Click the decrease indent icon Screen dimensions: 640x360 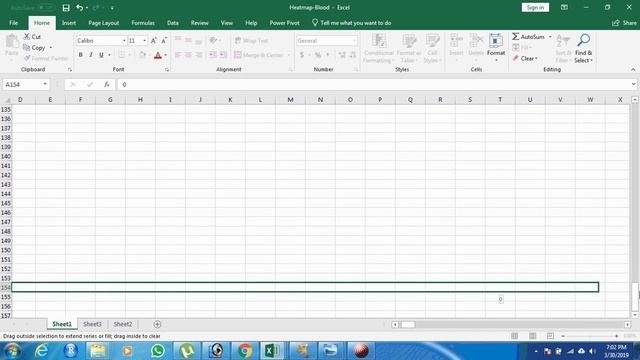(x=213, y=55)
